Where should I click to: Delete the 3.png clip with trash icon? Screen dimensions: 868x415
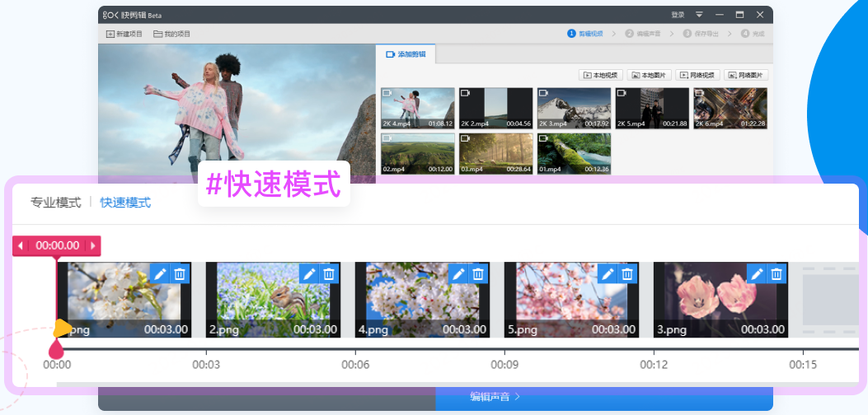coord(777,273)
